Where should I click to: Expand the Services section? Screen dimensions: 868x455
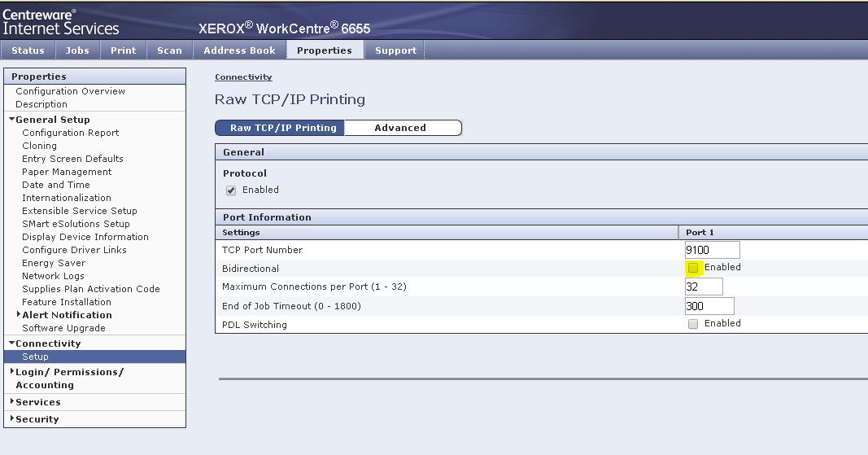[x=12, y=402]
